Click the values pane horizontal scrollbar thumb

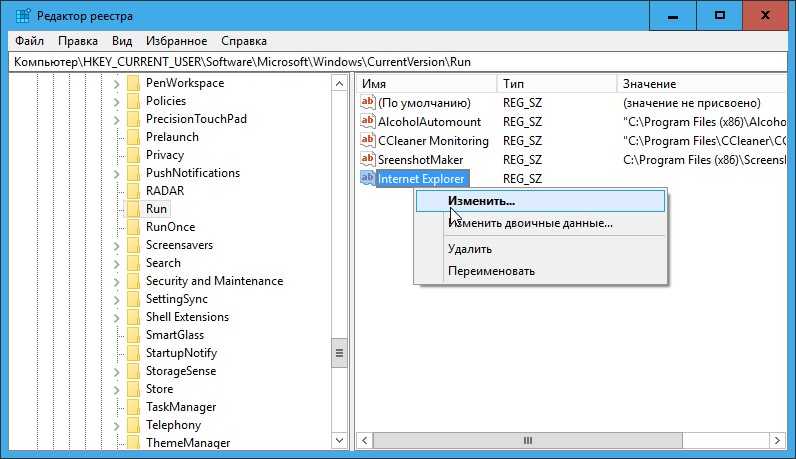[x=527, y=440]
